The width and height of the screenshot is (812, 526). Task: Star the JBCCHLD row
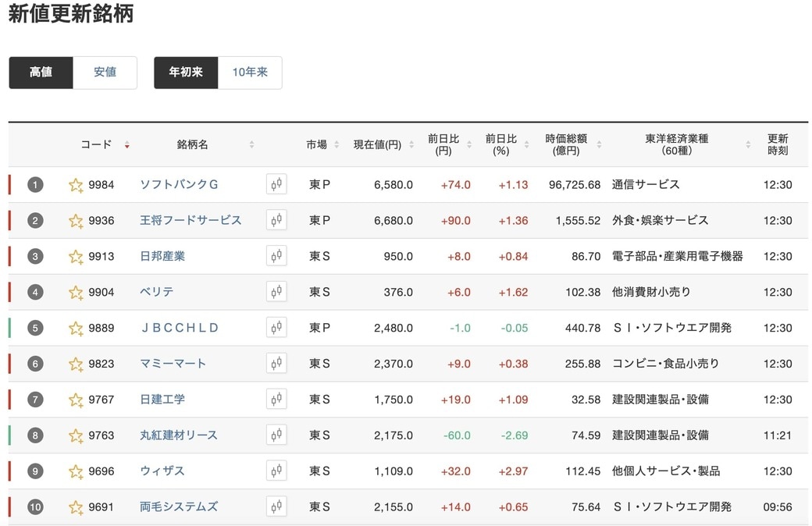(x=76, y=328)
